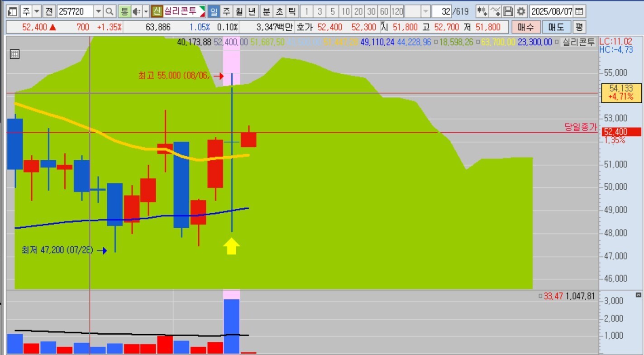Click the panel layout icon at far left
The height and width of the screenshot is (355, 644).
coord(13,11)
